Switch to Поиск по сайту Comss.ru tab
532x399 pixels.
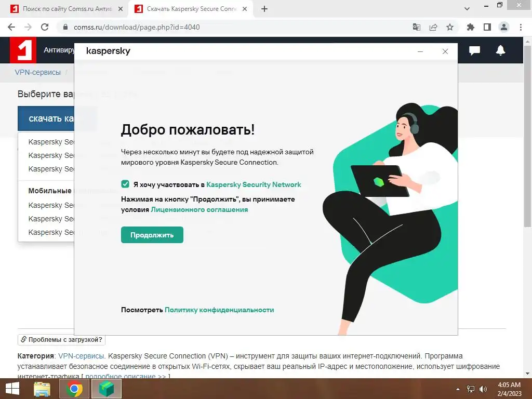pos(67,9)
